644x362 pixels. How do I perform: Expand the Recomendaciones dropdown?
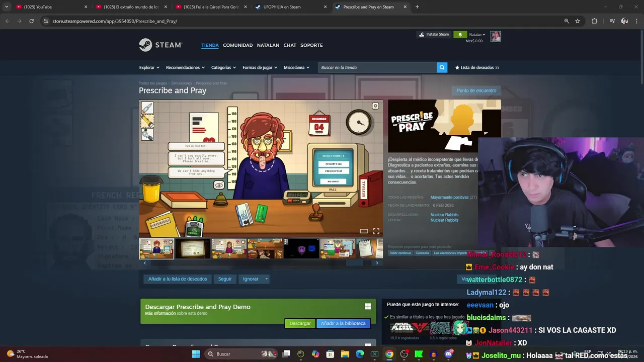(185, 67)
